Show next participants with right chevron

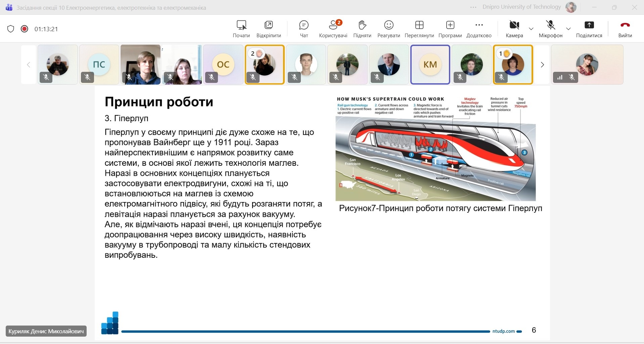click(542, 65)
